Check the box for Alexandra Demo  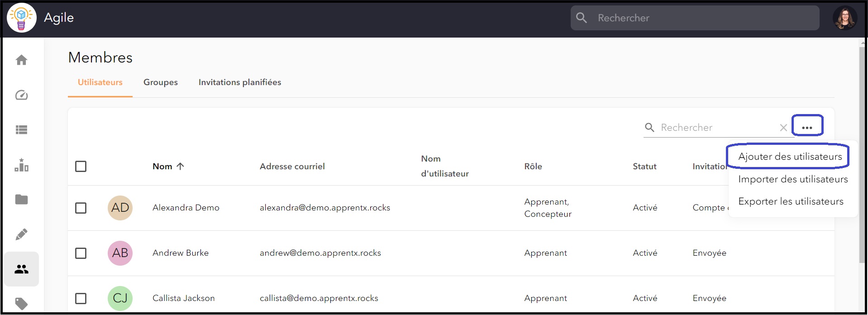[81, 208]
